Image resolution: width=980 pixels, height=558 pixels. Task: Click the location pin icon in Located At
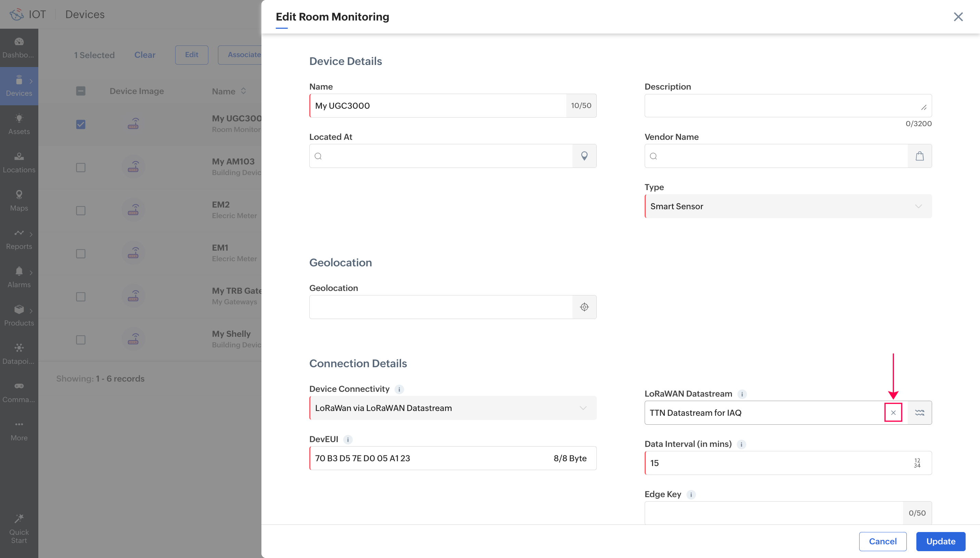pos(584,156)
